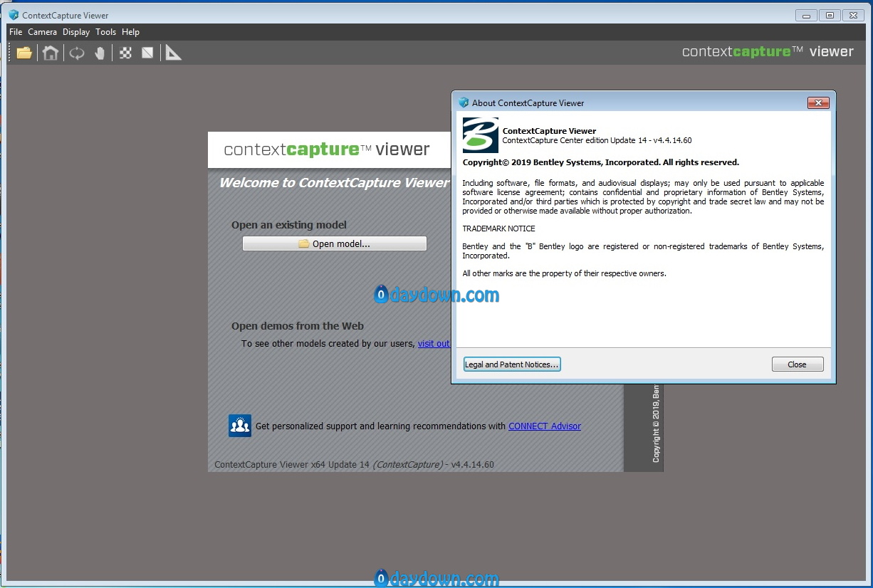Click the Home view toolbar icon
The width and height of the screenshot is (873, 588).
coord(50,53)
